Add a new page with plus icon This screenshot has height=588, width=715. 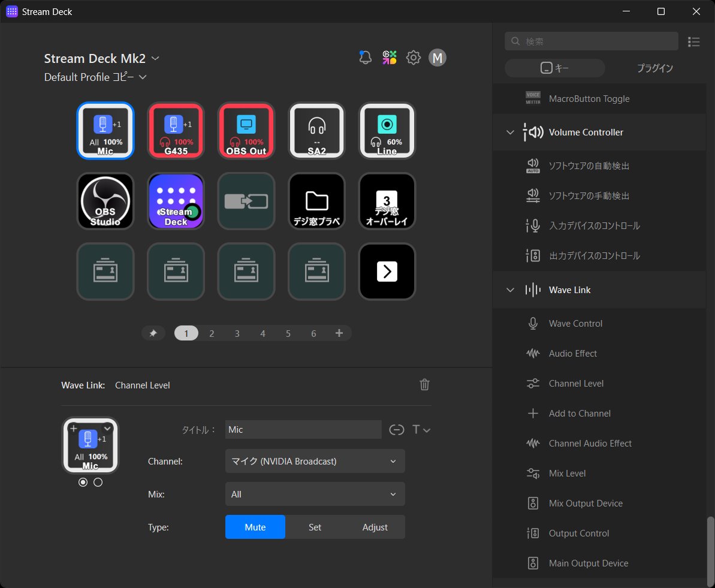(339, 333)
